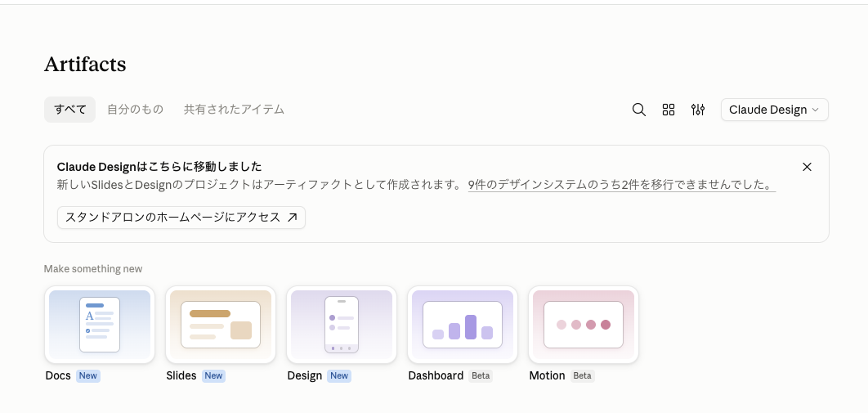Click the Slides label text
Screen dimensions: 868x413
pos(181,375)
